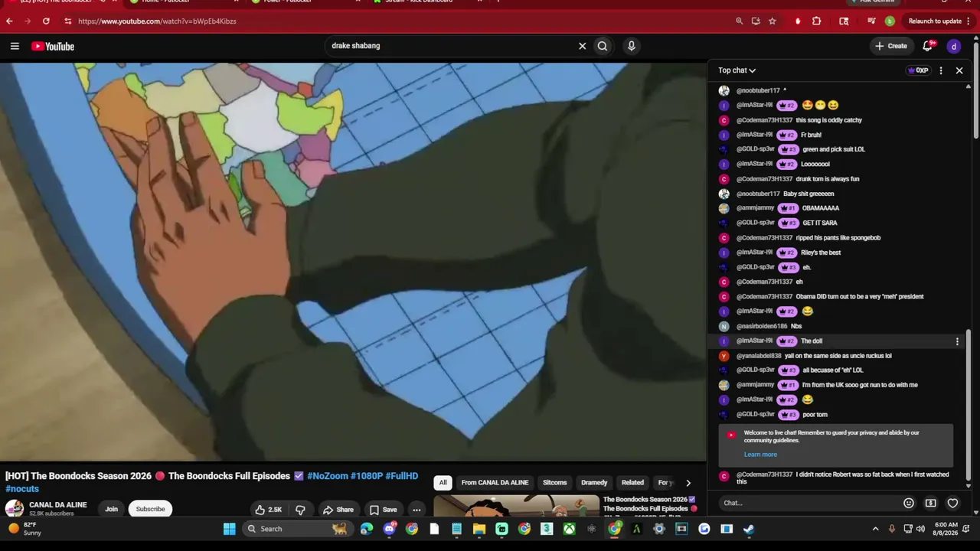The width and height of the screenshot is (980, 551).
Task: Open the YouTube account avatar menu
Action: pos(953,46)
